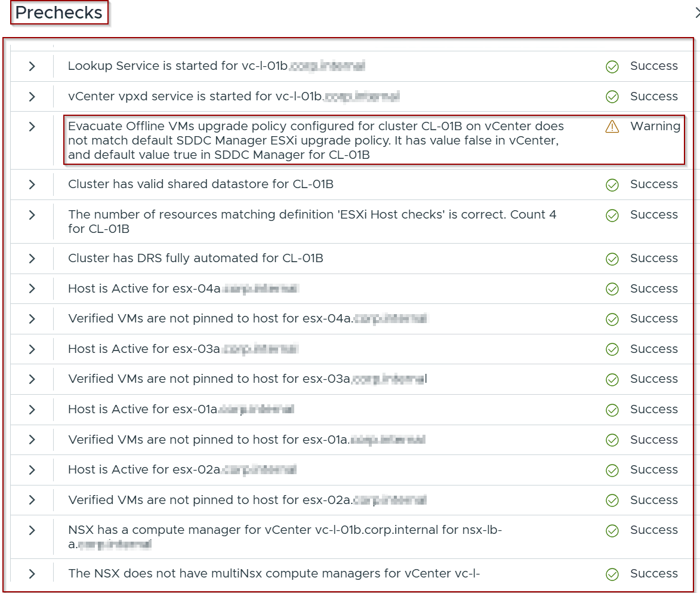Expand the Host is Active esx-04a row
This screenshot has width=700, height=593.
[32, 289]
